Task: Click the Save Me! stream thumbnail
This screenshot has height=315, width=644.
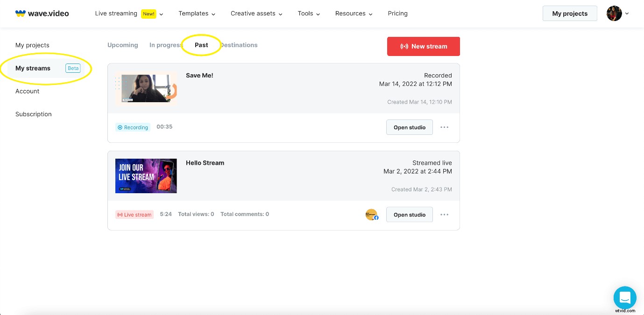Action: (x=146, y=88)
